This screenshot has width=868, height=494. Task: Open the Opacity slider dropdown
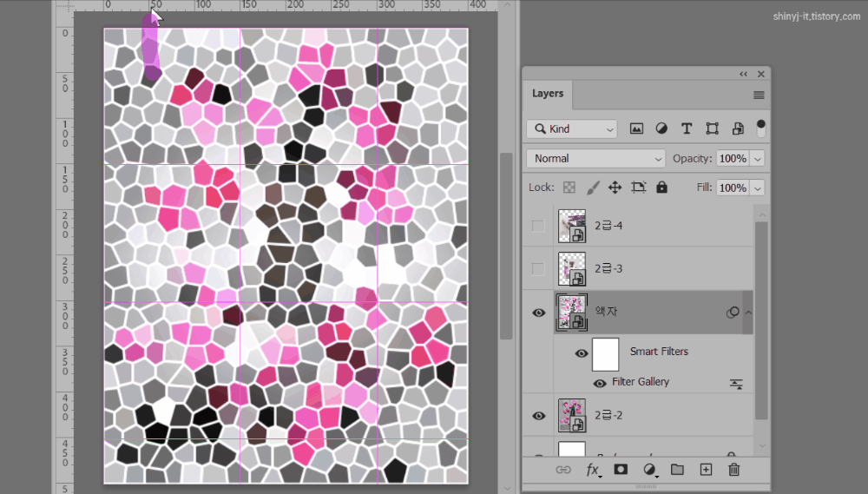[758, 159]
